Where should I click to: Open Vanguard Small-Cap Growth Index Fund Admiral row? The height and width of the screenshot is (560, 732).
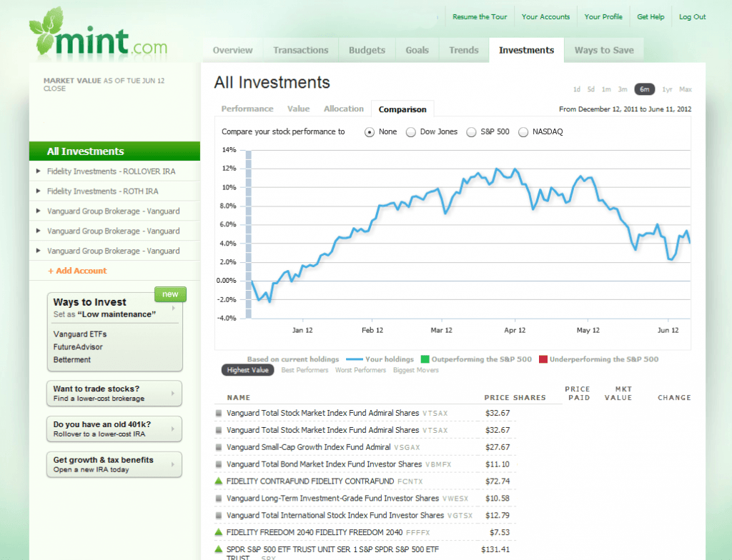(x=365, y=447)
